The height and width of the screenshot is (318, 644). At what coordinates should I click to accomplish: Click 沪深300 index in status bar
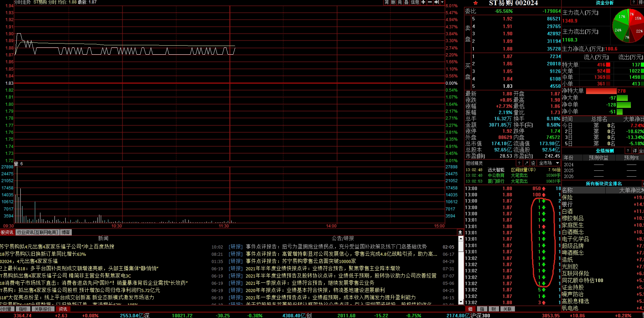(x=481, y=316)
